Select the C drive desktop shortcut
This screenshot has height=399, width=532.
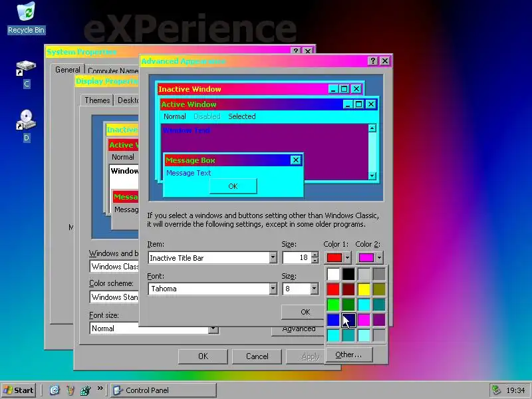tap(26, 74)
